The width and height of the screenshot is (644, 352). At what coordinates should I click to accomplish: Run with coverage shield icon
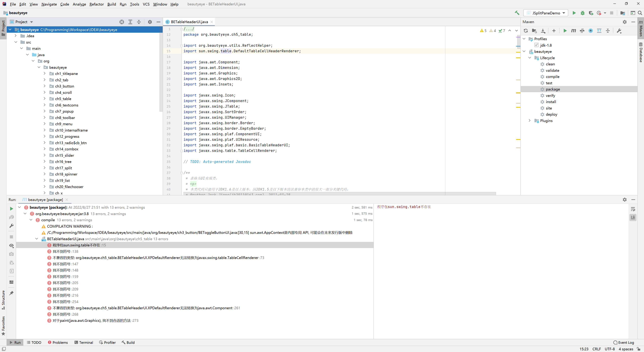click(591, 13)
